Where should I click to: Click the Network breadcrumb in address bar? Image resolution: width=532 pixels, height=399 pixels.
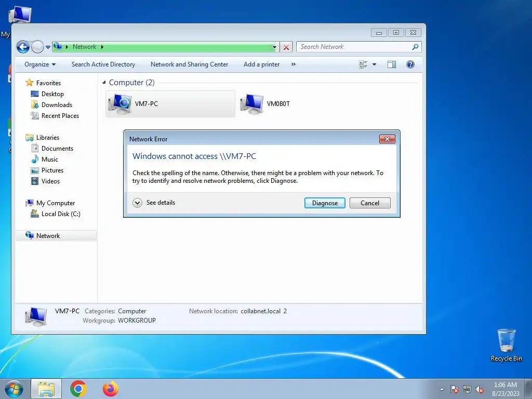(84, 47)
